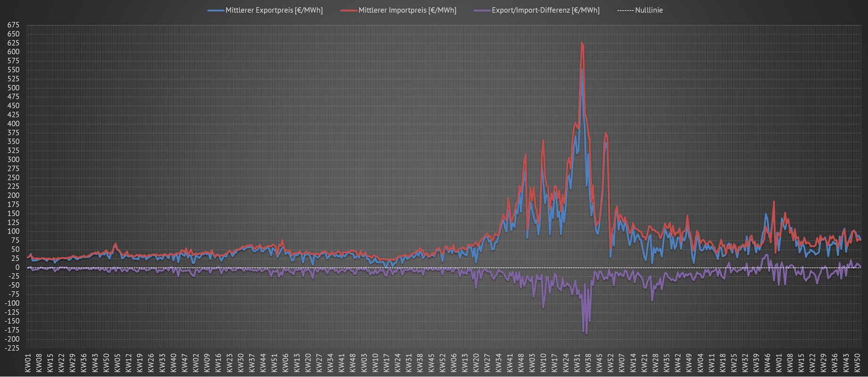Image resolution: width=868 pixels, height=377 pixels.
Task: Click the 0 label on y-axis
Action: pos(17,267)
